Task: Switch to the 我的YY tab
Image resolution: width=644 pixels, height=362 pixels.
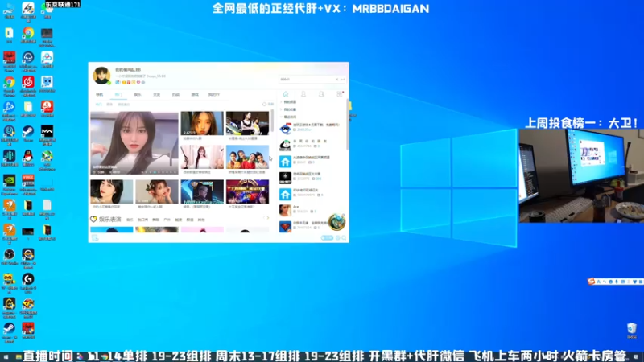Action: coord(214,94)
